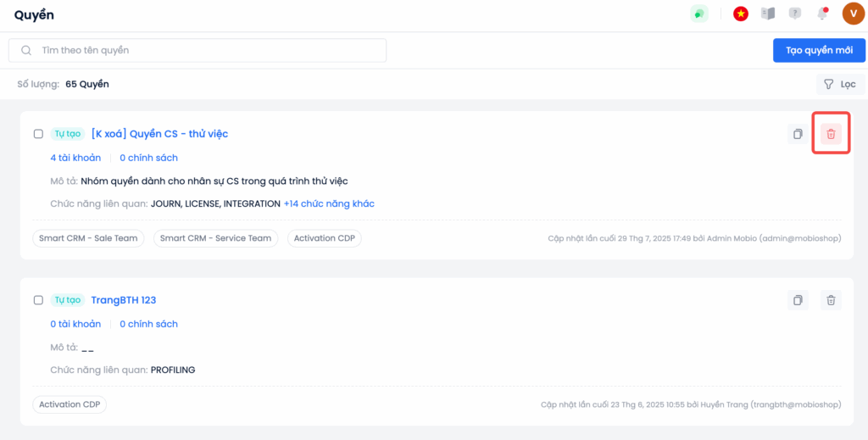868x440 pixels.
Task: Open the green chat messages icon
Action: coord(699,14)
